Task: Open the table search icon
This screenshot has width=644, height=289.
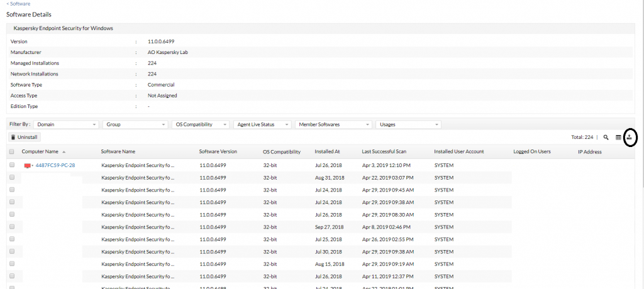Action: (x=606, y=138)
